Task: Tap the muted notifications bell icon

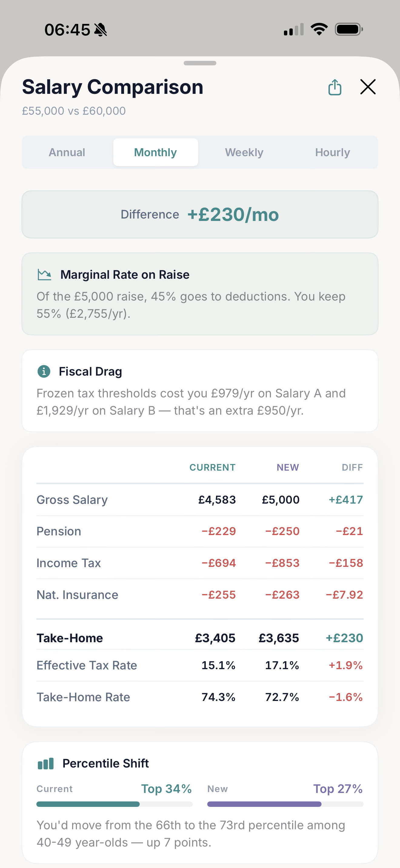Action: (101, 29)
